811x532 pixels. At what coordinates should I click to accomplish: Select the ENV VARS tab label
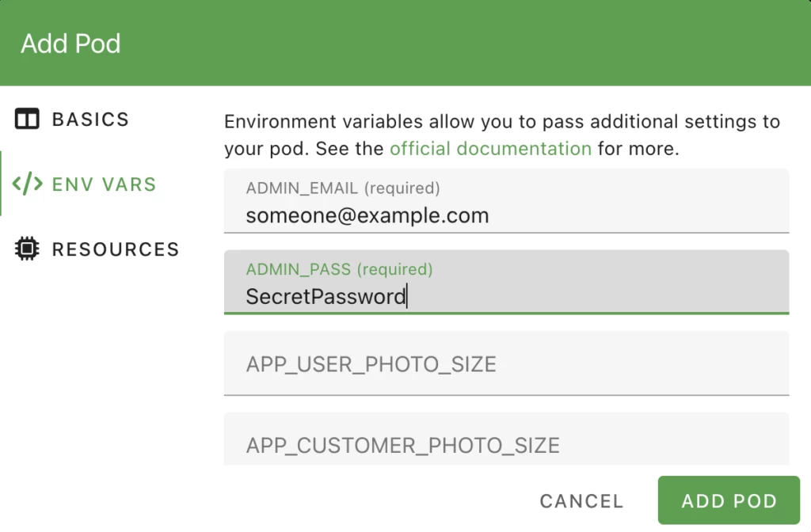(x=104, y=184)
